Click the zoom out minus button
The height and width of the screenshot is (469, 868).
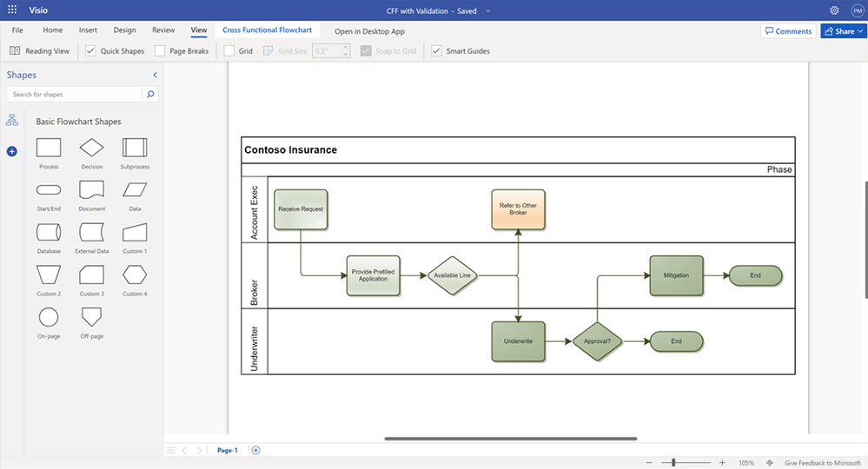649,463
